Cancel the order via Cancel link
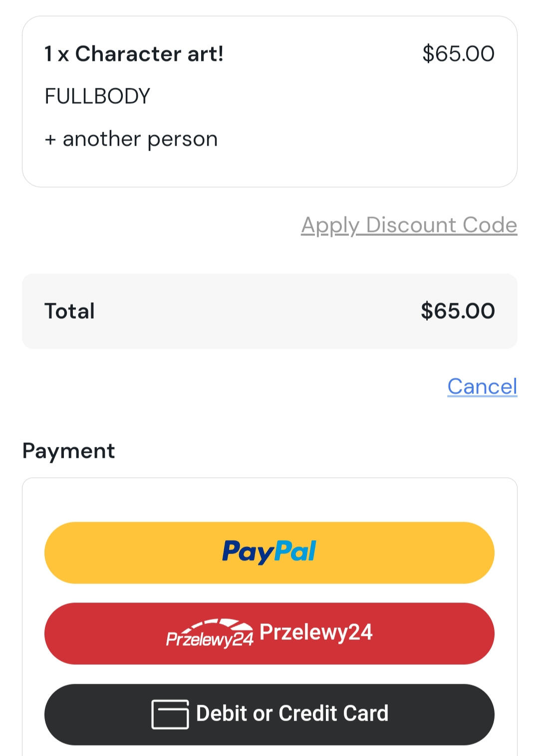539x756 pixels. 482,386
